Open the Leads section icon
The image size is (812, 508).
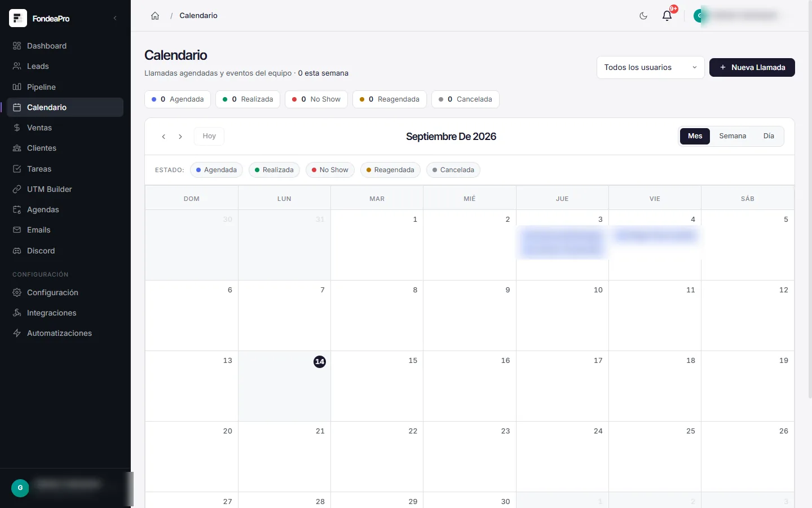pos(17,66)
